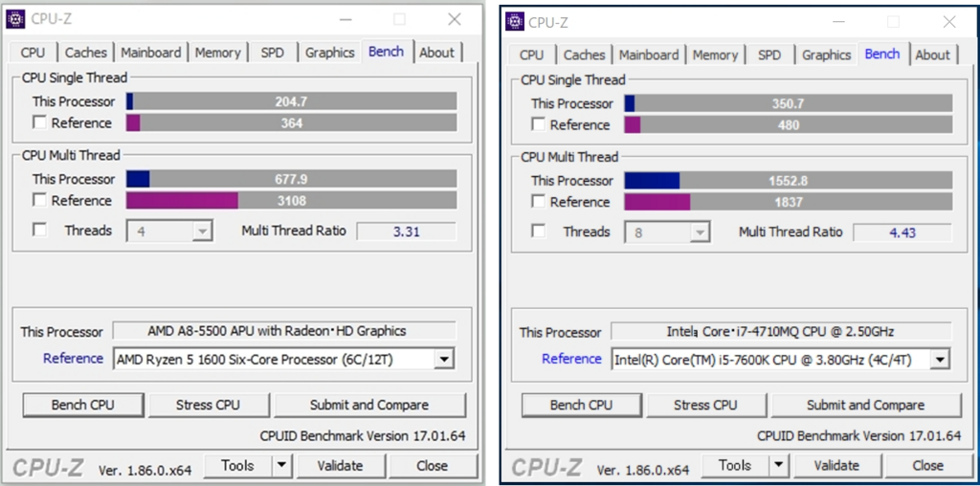The image size is (980, 486).
Task: Open SPD tab in the left window
Action: pos(273,53)
